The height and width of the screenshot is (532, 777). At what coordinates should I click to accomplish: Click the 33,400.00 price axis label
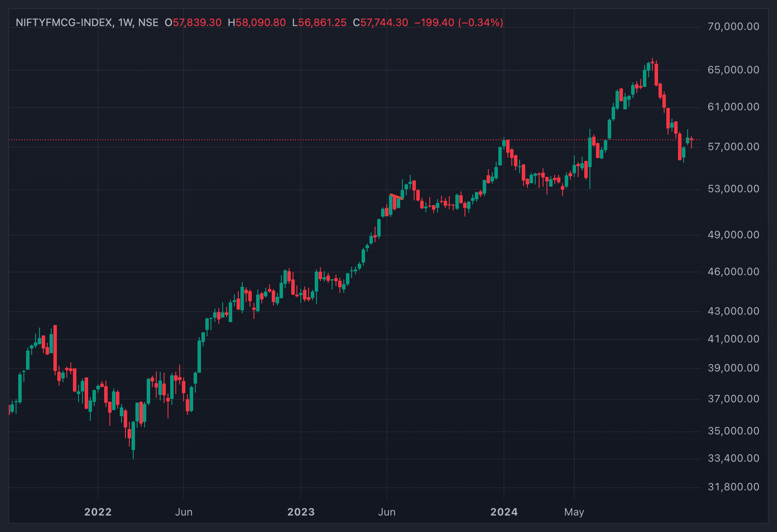pyautogui.click(x=734, y=458)
